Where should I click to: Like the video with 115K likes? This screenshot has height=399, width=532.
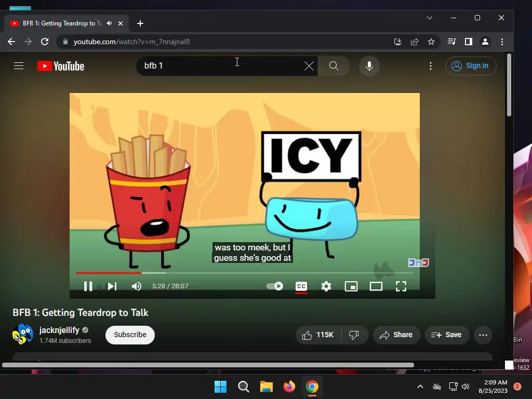[318, 335]
